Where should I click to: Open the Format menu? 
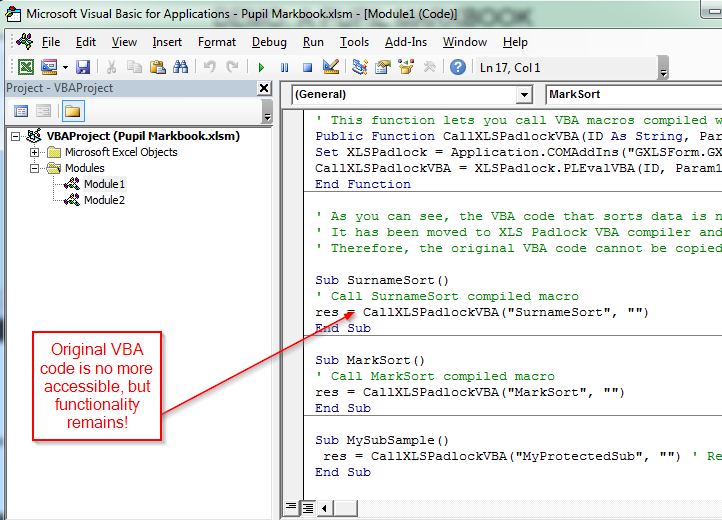click(217, 42)
